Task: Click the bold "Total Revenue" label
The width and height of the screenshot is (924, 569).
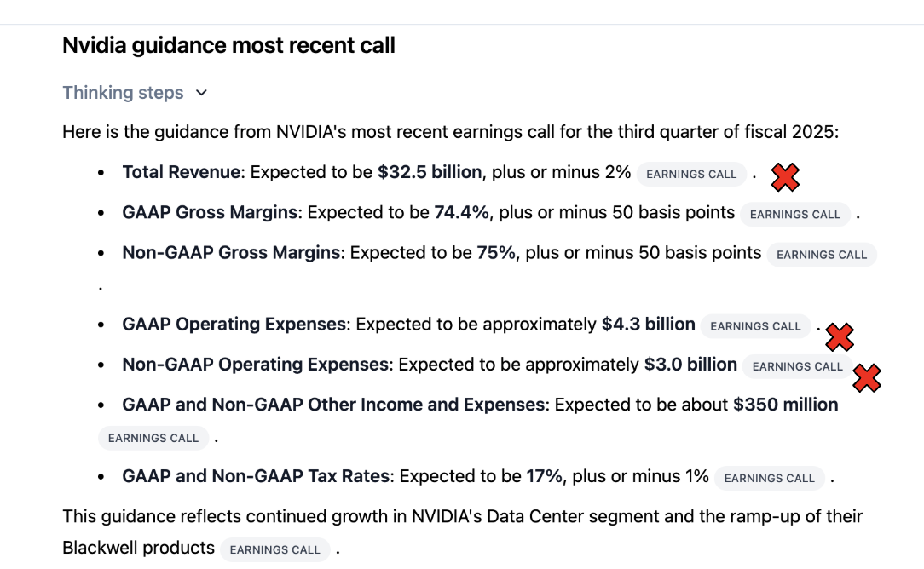Action: (181, 172)
